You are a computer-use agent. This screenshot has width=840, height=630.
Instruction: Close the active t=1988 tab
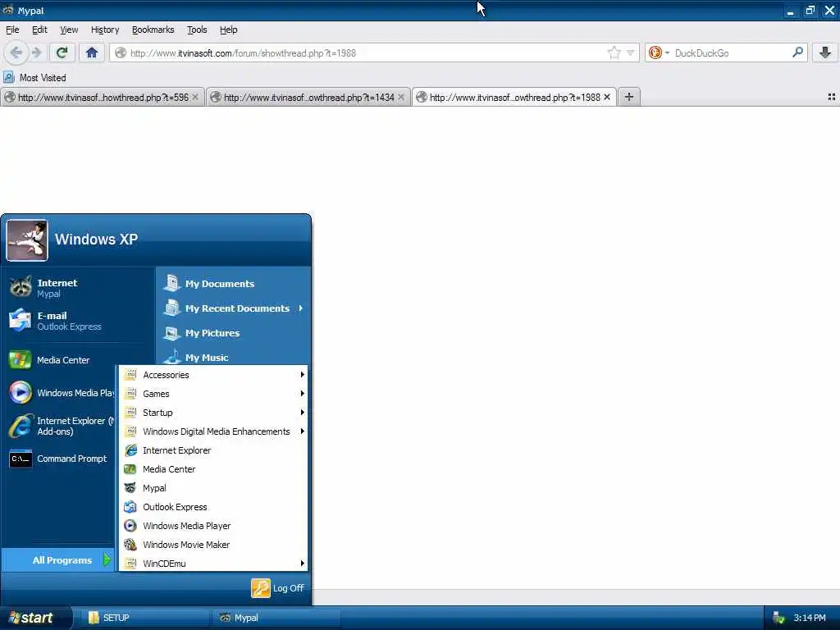pyautogui.click(x=607, y=97)
